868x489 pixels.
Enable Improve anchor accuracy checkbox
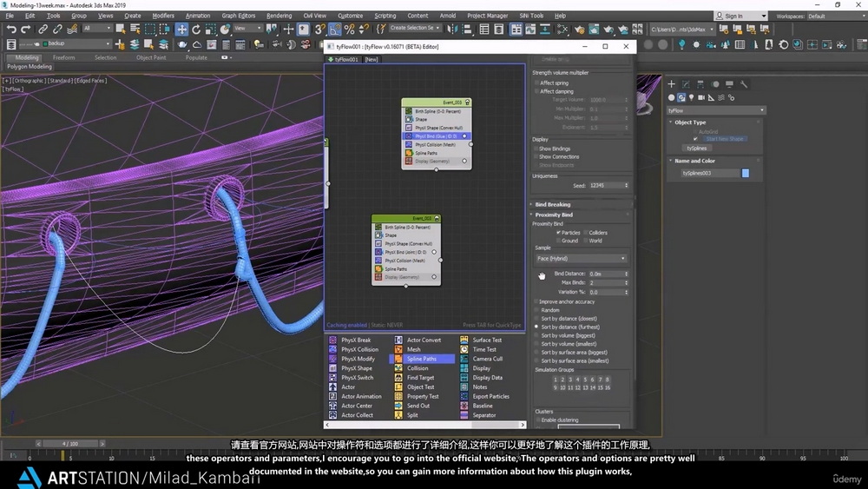point(536,301)
